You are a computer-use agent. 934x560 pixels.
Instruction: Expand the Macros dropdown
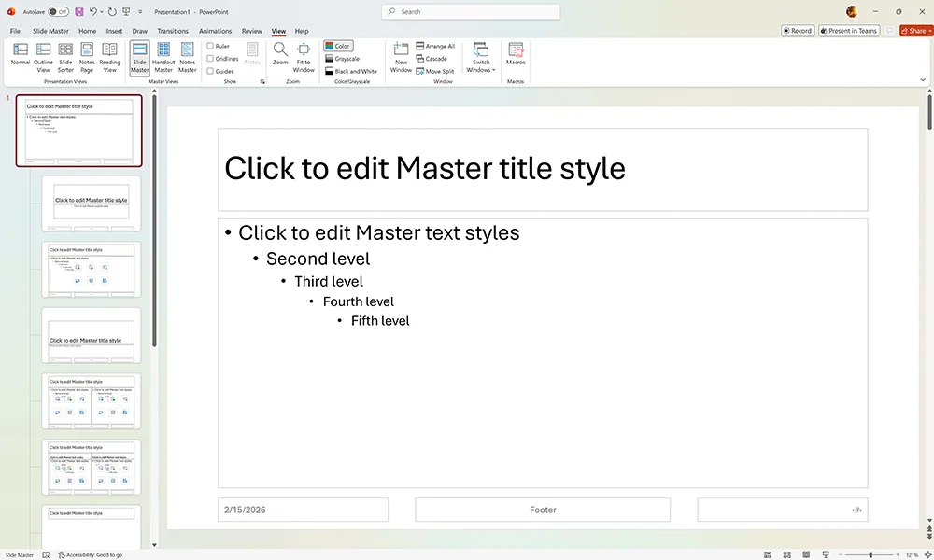[515, 56]
